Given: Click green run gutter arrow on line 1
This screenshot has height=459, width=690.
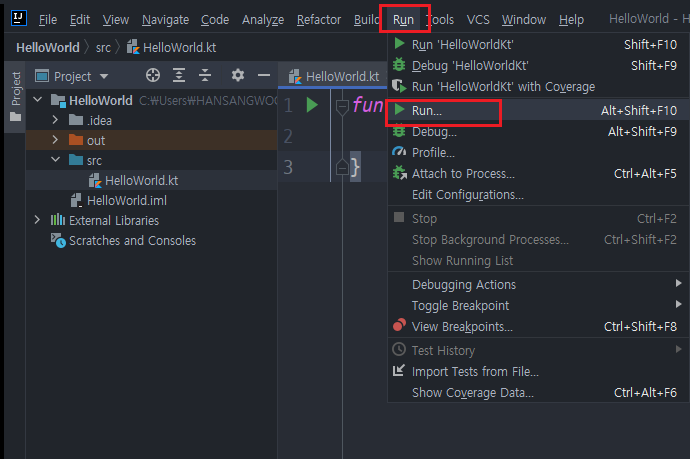Looking at the screenshot, I should point(312,105).
